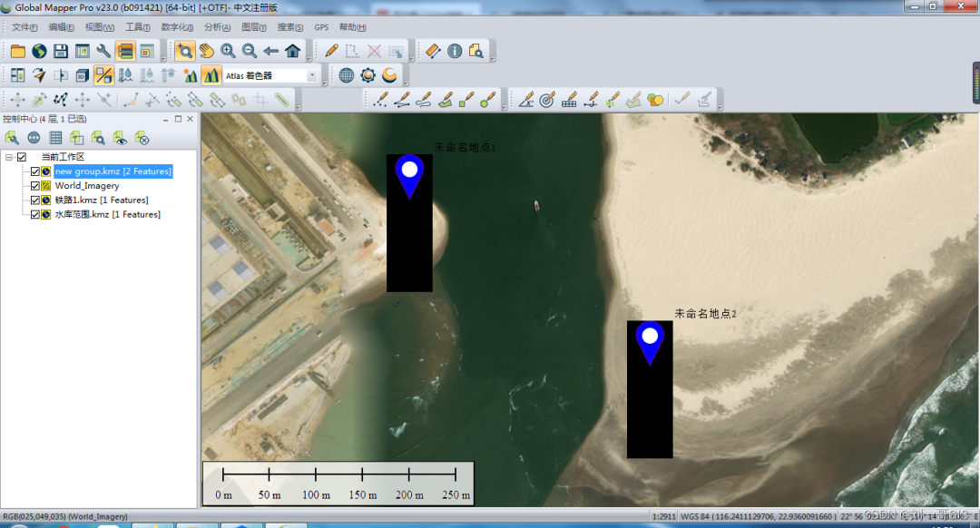This screenshot has height=528, width=980.
Task: Open the 编辑(E) menu
Action: [62, 27]
